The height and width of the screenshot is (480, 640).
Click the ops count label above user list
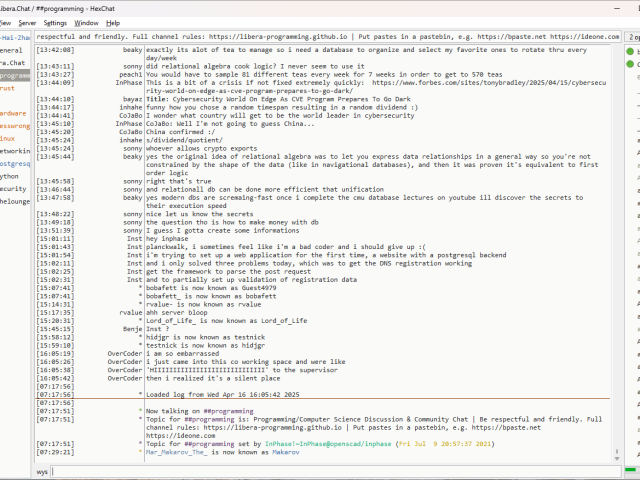632,36
